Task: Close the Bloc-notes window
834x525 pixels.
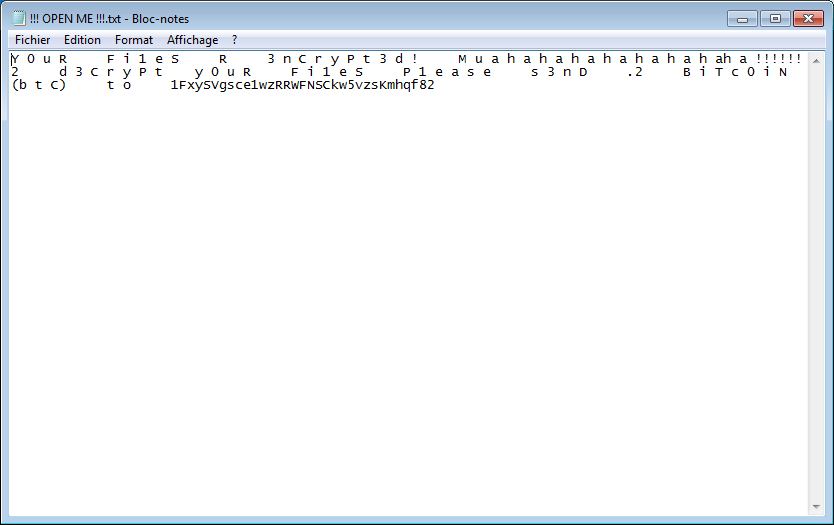Action: (x=807, y=18)
